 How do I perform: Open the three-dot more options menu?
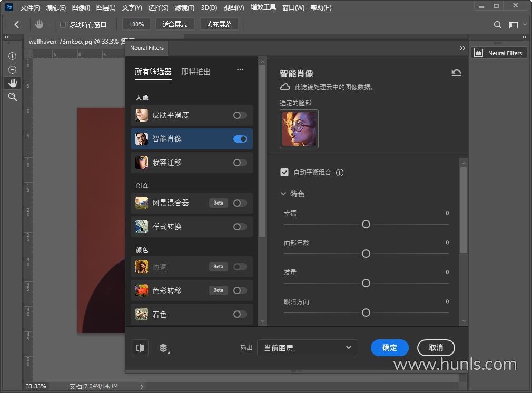pos(240,69)
